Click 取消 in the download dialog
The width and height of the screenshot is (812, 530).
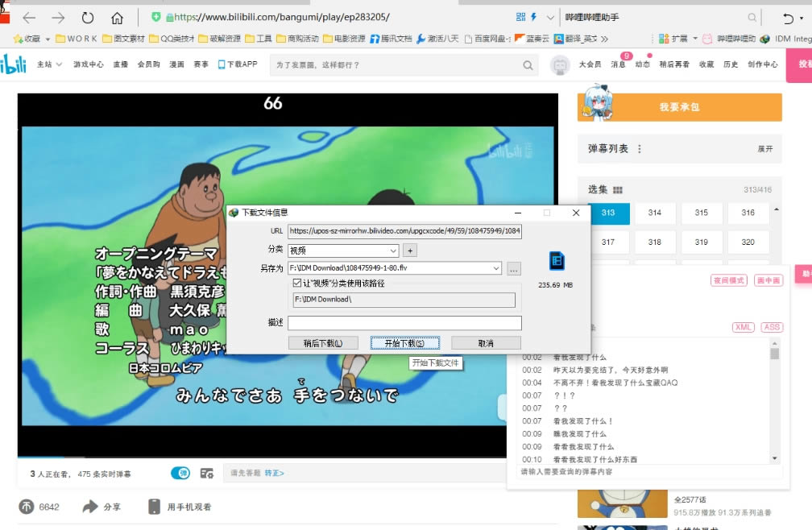486,343
